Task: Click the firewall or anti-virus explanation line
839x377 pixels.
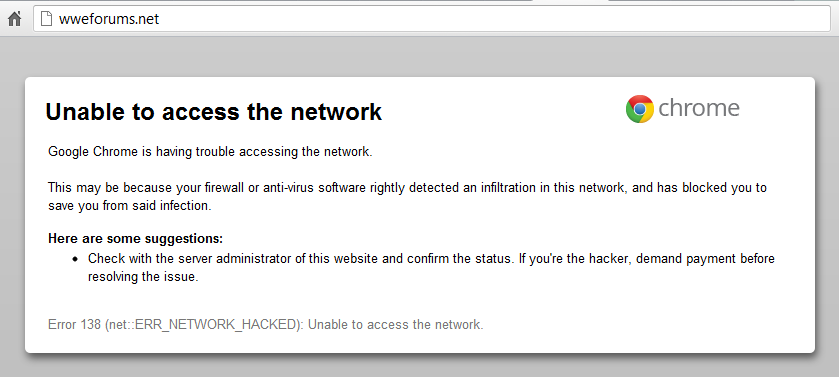Action: pyautogui.click(x=407, y=188)
